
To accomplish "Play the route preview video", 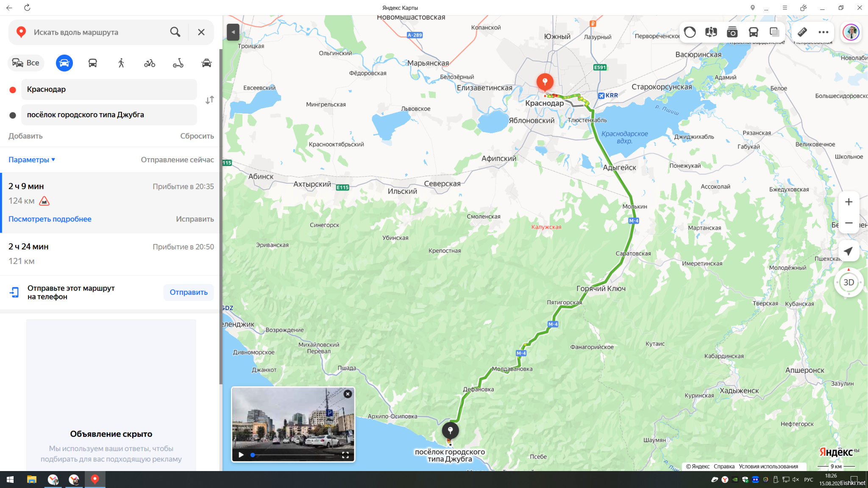I will coord(241,455).
